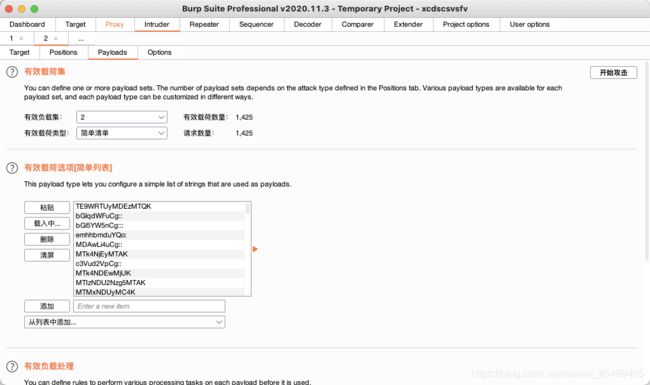Select payload MTIzNDU2Nzg5MTAK
This screenshot has height=385, width=650.
coord(160,283)
